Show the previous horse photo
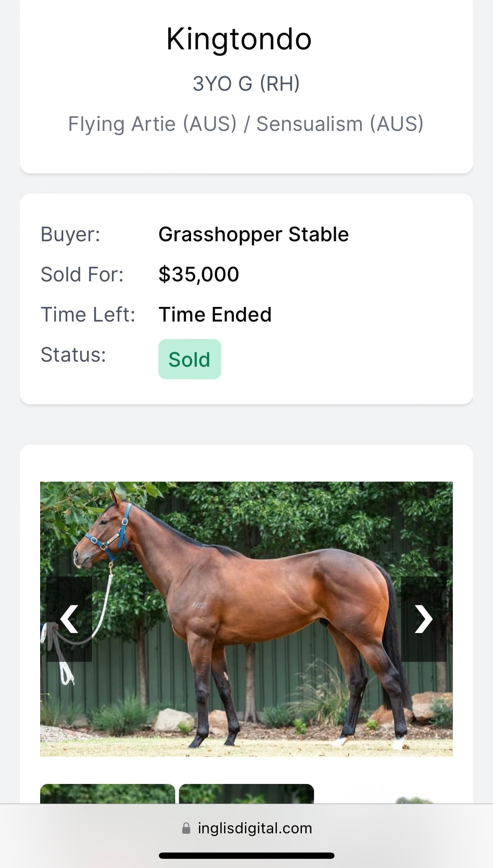The width and height of the screenshot is (493, 868). [x=69, y=619]
